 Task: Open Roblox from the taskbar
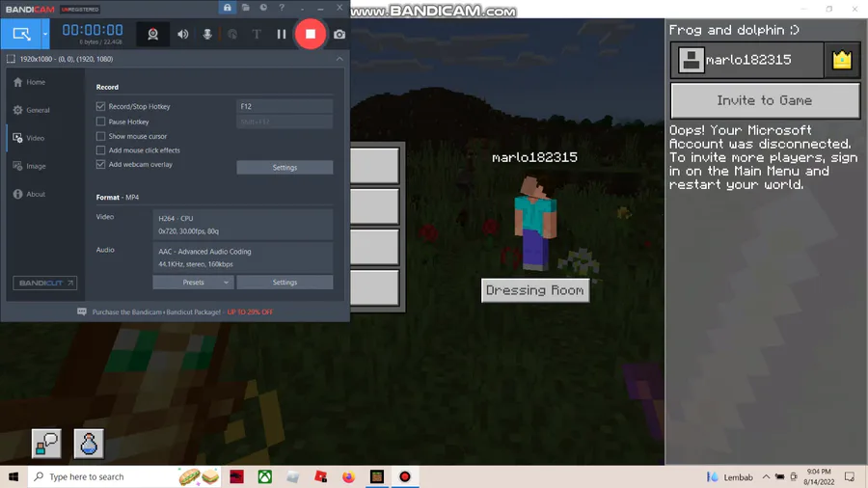pos(320,476)
